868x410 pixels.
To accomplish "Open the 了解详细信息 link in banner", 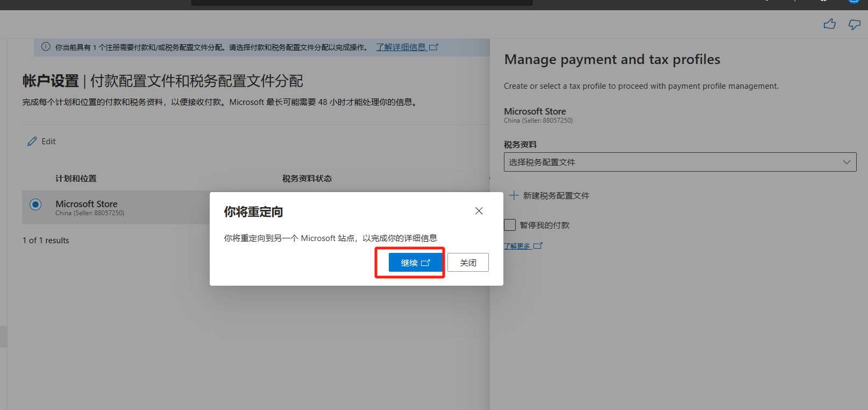I will (407, 47).
